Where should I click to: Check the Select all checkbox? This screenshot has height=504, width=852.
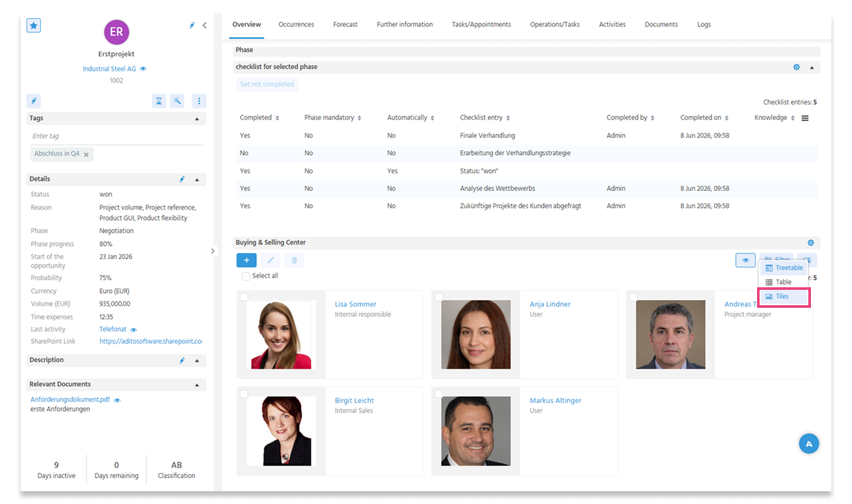246,276
